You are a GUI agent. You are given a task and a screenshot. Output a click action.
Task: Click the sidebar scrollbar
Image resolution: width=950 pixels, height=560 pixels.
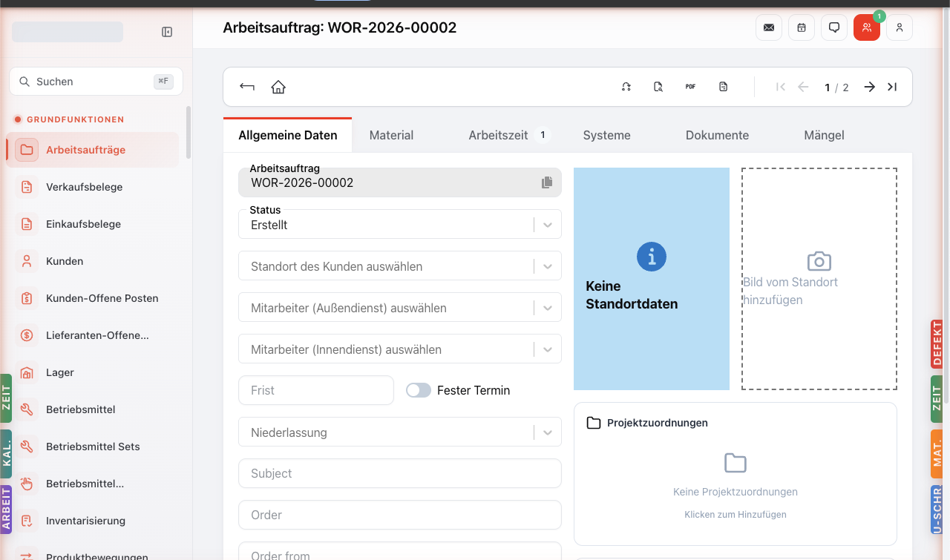[189, 132]
